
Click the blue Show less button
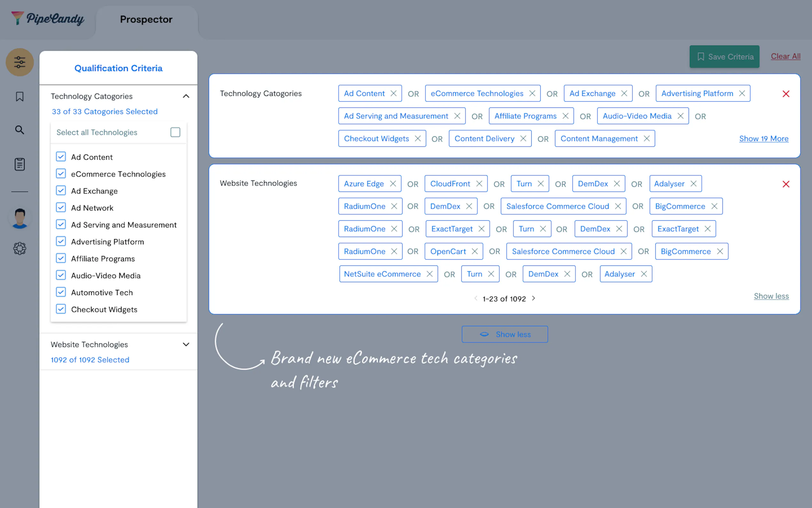pos(504,334)
